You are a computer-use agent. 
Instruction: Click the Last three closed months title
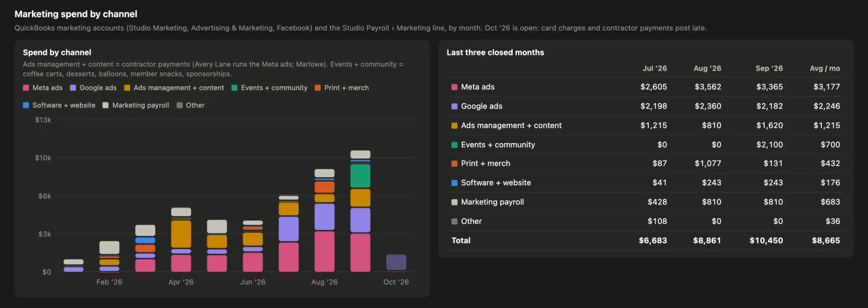coord(495,53)
